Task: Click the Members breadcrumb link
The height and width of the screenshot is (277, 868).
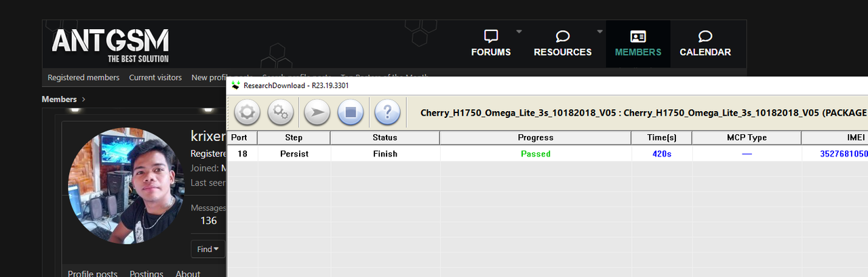Action: (x=59, y=99)
